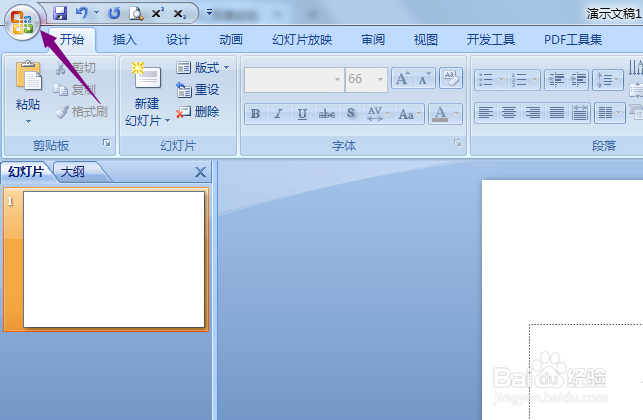The width and height of the screenshot is (643, 420).
Task: Apply subscript from quick access toolbar
Action: [x=180, y=14]
